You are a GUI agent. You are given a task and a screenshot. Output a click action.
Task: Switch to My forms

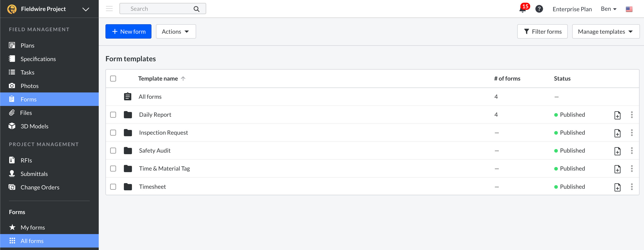coord(33,227)
